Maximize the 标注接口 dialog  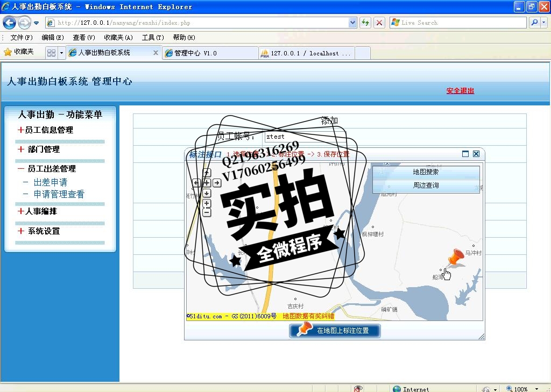[465, 154]
